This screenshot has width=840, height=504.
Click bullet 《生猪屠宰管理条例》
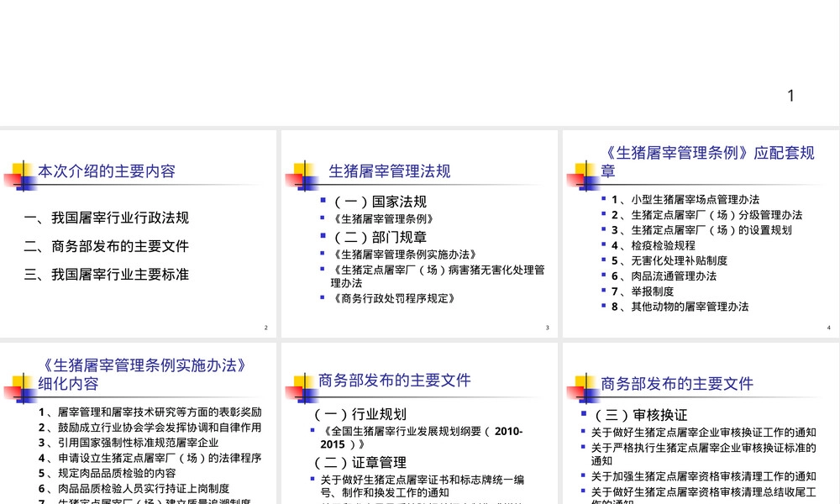383,219
